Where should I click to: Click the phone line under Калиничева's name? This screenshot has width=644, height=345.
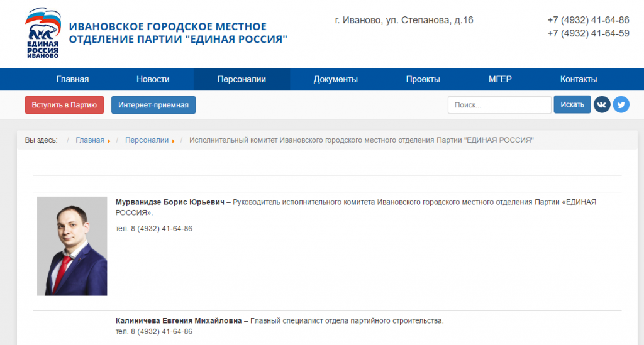[x=153, y=331]
